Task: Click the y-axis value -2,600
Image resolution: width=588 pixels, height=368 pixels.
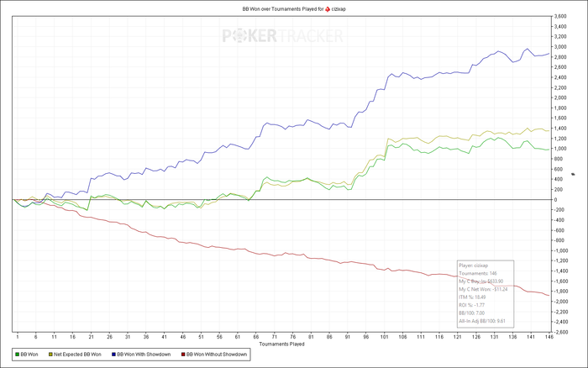Action: point(560,332)
